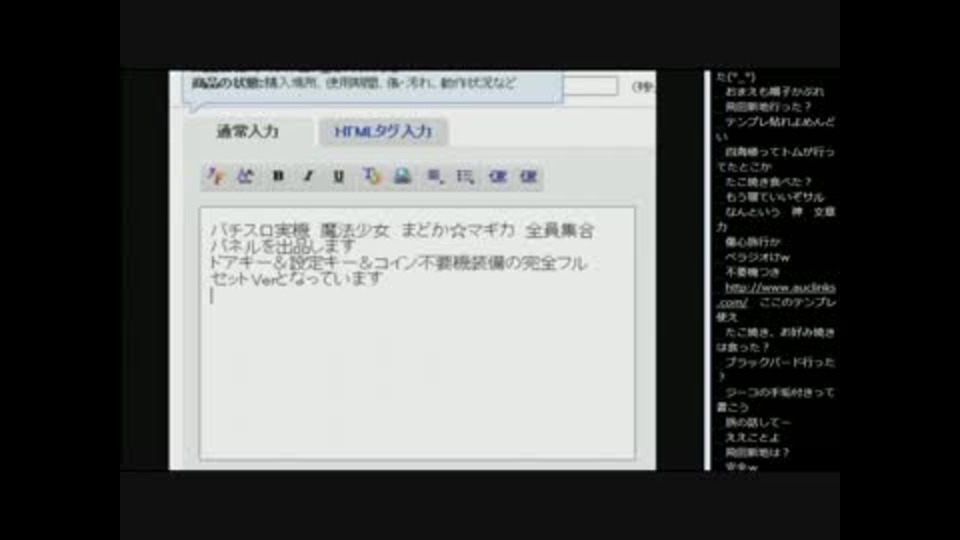The width and height of the screenshot is (960, 540).
Task: Open the list formatting dropdown icon
Action: point(465,176)
